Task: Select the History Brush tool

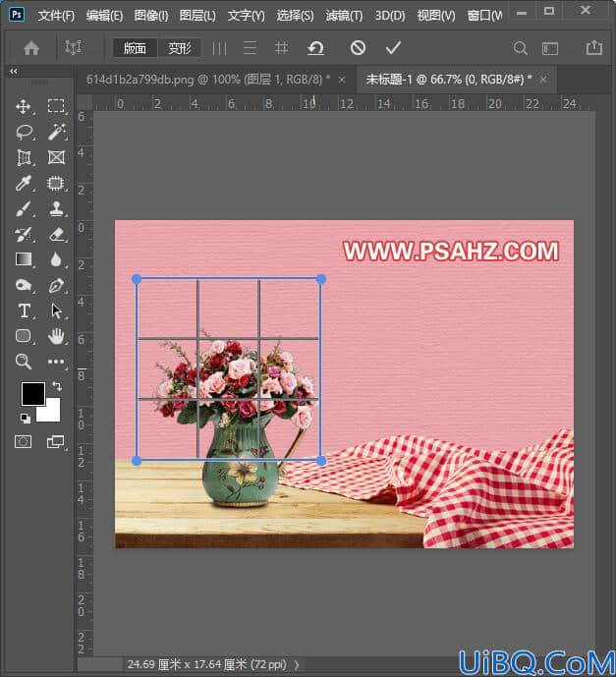Action: 24,234
